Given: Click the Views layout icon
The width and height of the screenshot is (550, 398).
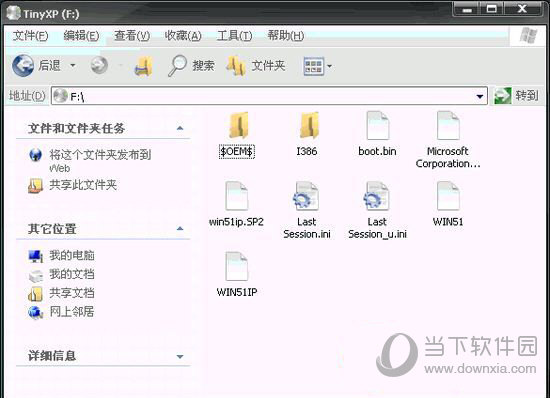Looking at the screenshot, I should tap(313, 66).
